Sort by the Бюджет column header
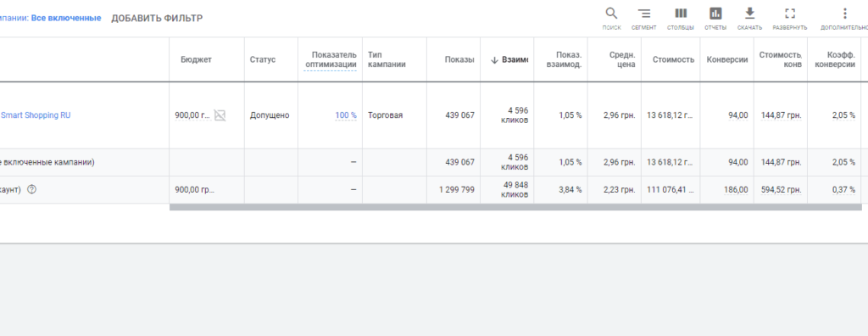The height and width of the screenshot is (336, 868). click(x=196, y=60)
